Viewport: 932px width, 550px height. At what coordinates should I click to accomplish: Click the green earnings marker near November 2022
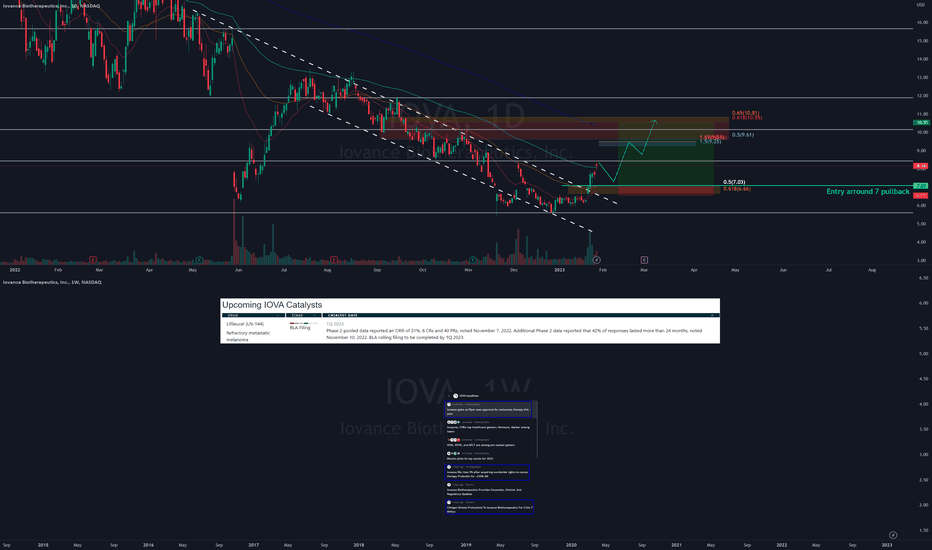[x=473, y=260]
